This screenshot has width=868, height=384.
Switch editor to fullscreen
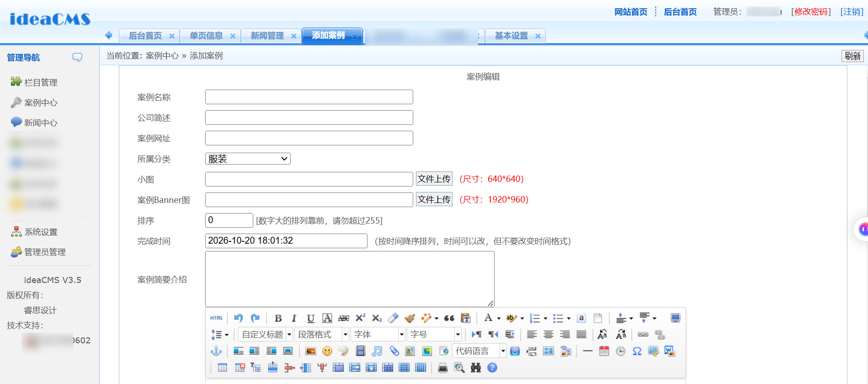[x=676, y=318]
